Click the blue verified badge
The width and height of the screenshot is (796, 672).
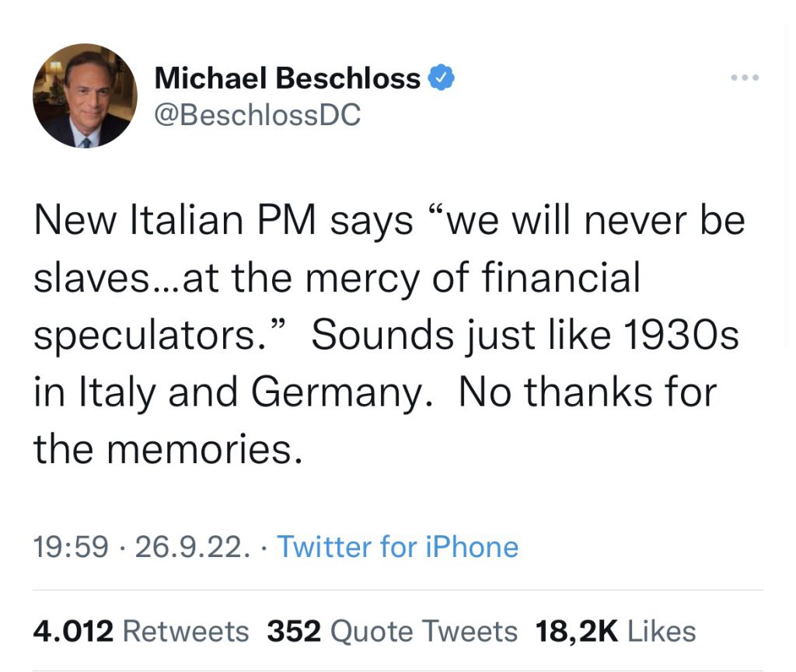pyautogui.click(x=442, y=78)
